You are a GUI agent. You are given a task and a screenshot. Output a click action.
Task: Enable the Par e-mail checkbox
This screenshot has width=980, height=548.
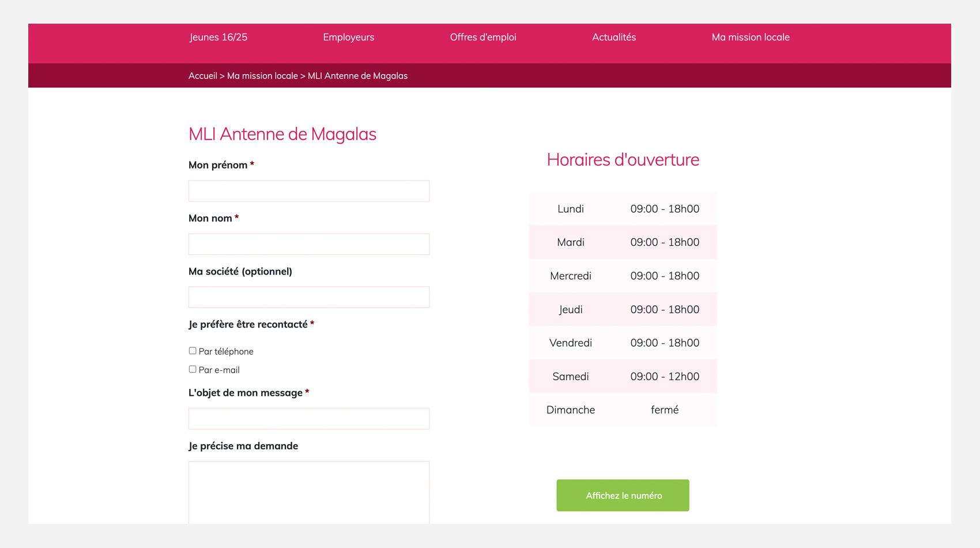[x=193, y=369]
